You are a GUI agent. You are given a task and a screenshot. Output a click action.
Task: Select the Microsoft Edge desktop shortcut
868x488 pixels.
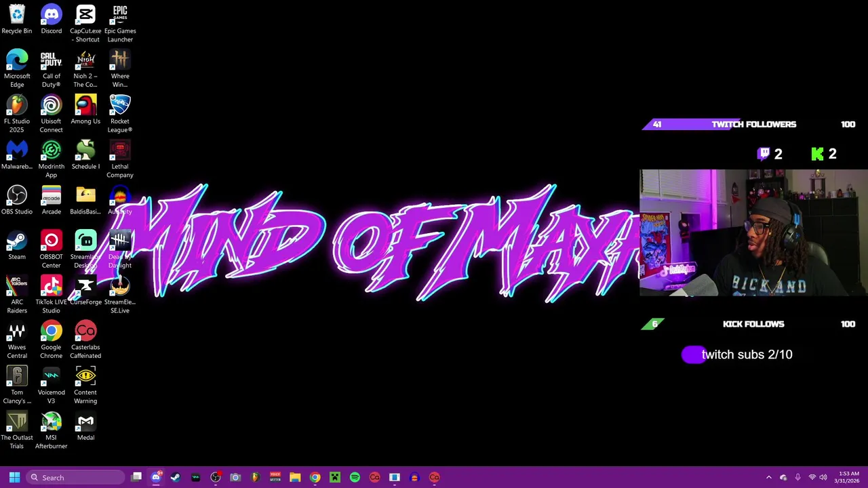(17, 68)
